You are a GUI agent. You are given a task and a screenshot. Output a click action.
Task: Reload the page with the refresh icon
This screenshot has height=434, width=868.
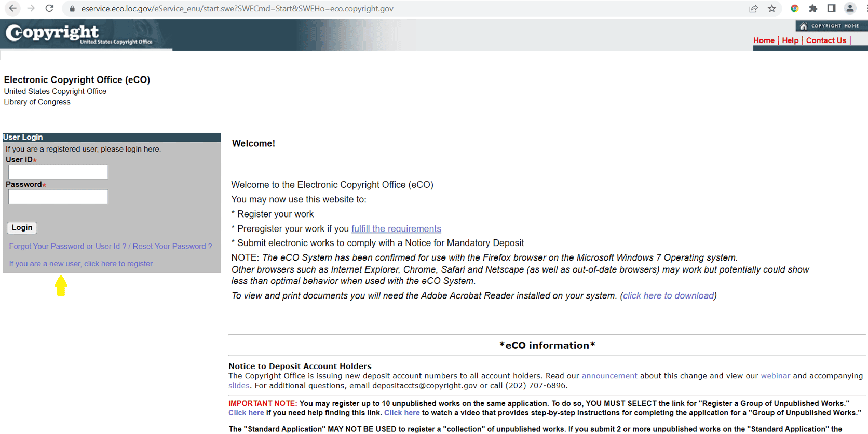49,8
